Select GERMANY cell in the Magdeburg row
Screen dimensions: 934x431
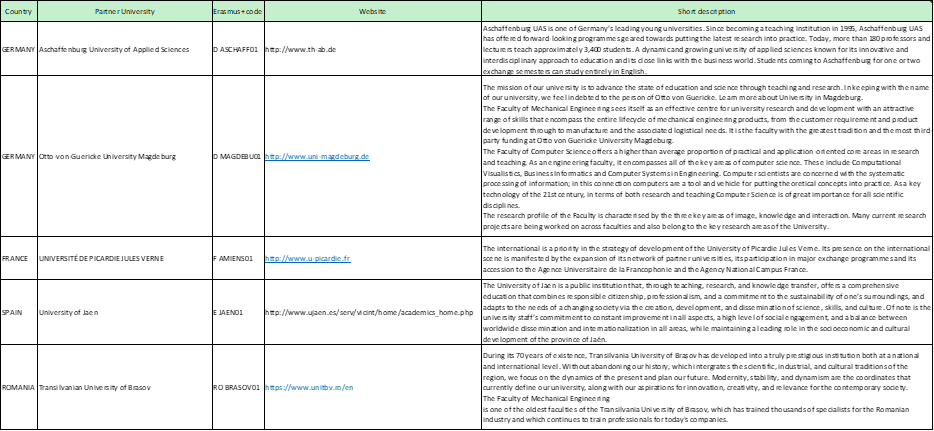point(18,156)
